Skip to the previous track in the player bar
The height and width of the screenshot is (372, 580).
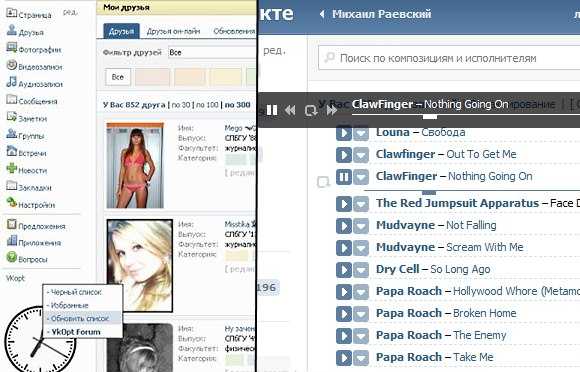290,110
